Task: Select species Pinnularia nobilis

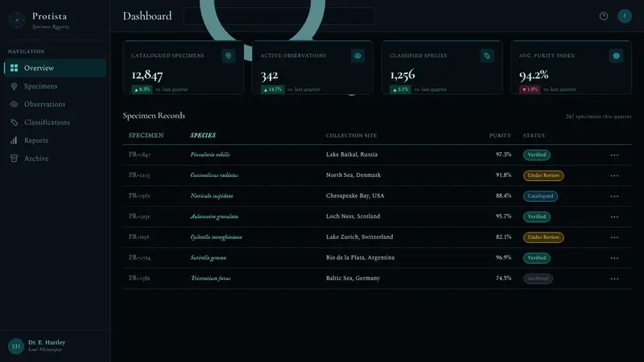Action: point(210,154)
